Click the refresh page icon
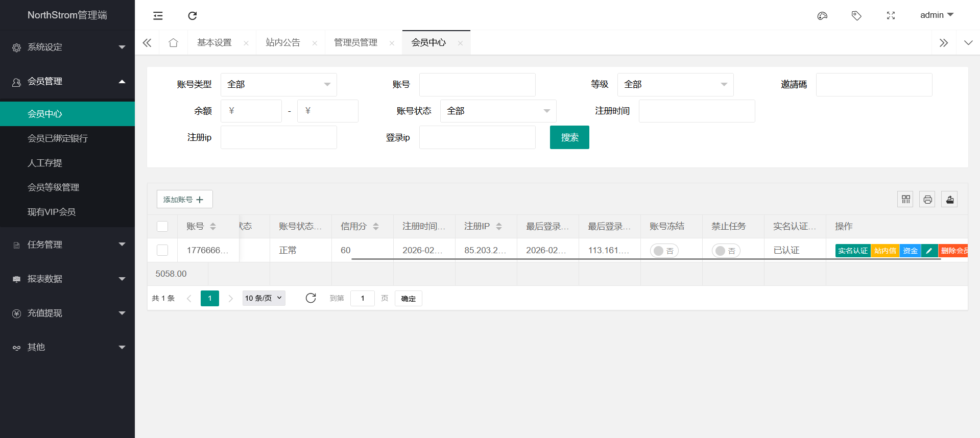Image resolution: width=980 pixels, height=438 pixels. click(x=193, y=16)
